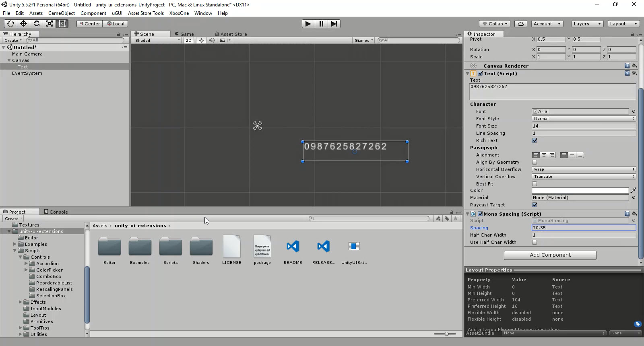
Task: Open README Visual Studio file
Action: pyautogui.click(x=293, y=250)
